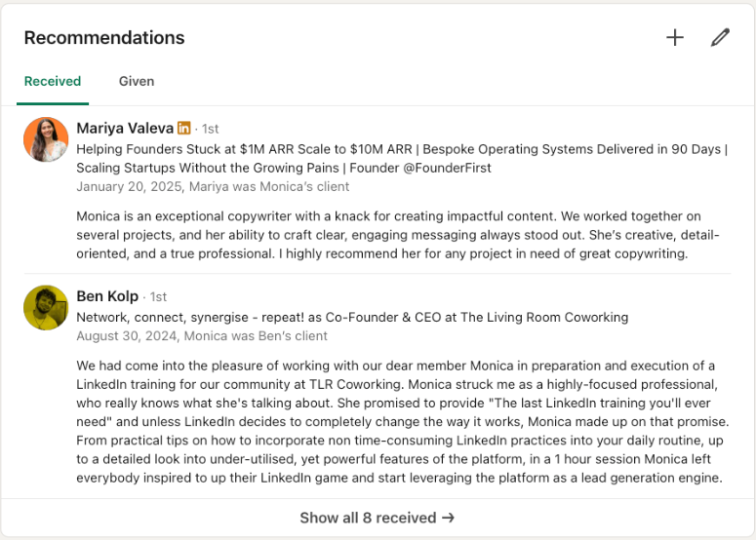Viewport: 756px width, 540px height.
Task: Open Ben Kolp's profile photo
Action: 46,308
